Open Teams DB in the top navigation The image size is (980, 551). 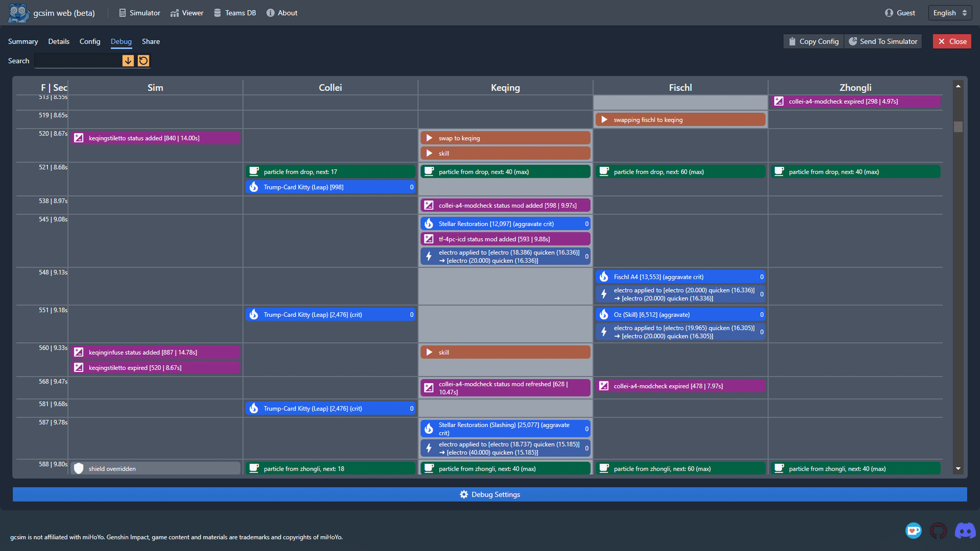[235, 13]
